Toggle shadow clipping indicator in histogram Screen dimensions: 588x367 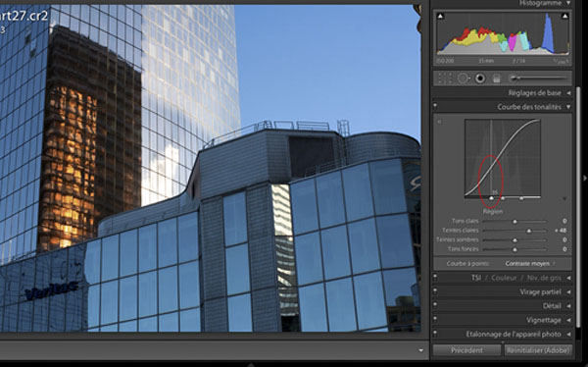click(440, 16)
